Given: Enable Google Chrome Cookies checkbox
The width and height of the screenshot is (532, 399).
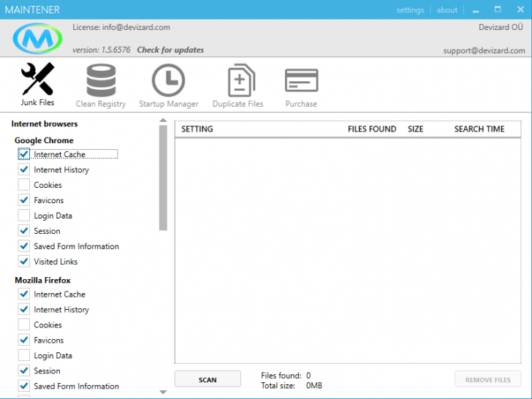Looking at the screenshot, I should pyautogui.click(x=23, y=185).
